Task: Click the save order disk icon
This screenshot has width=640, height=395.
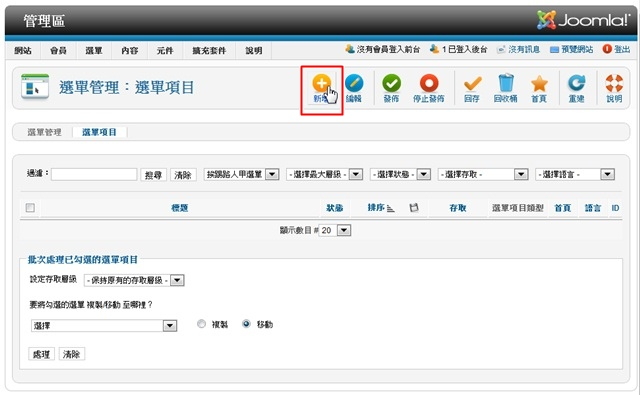Action: [414, 208]
